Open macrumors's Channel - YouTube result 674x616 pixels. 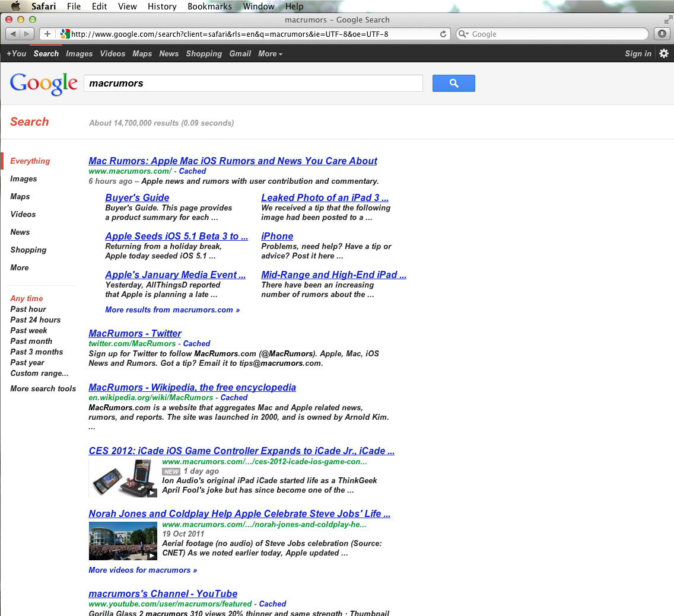[163, 593]
